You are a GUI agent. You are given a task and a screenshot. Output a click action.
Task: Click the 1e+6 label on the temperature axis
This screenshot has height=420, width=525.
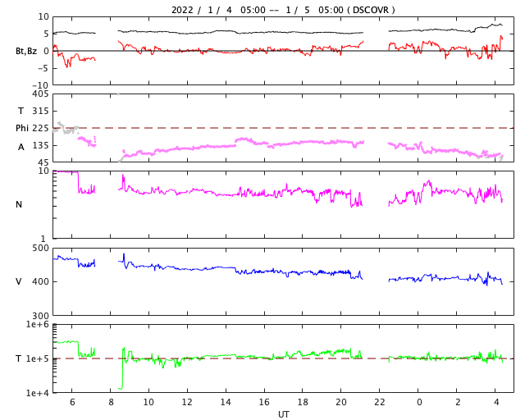tap(38, 325)
